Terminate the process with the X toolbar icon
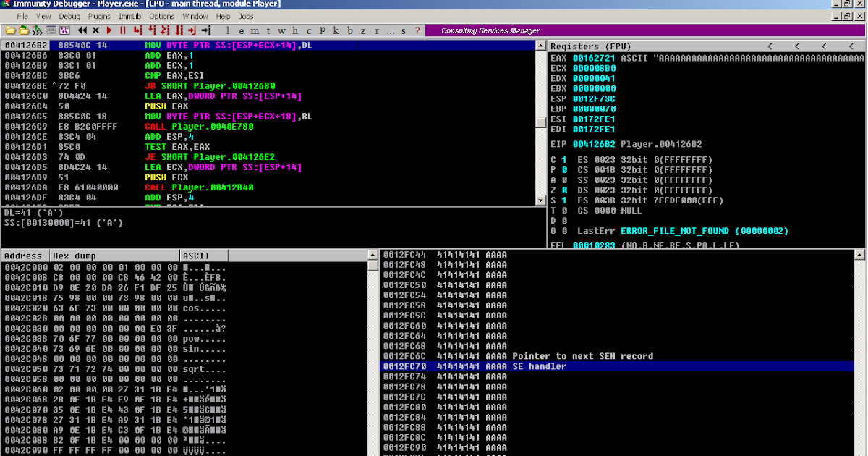Viewport: 868px width, 456px height. [x=94, y=30]
